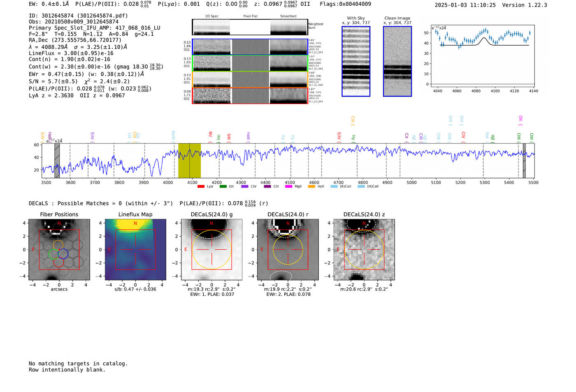The image size is (576, 392).
Task: Open the Lineflux Map panel
Action: (x=135, y=250)
